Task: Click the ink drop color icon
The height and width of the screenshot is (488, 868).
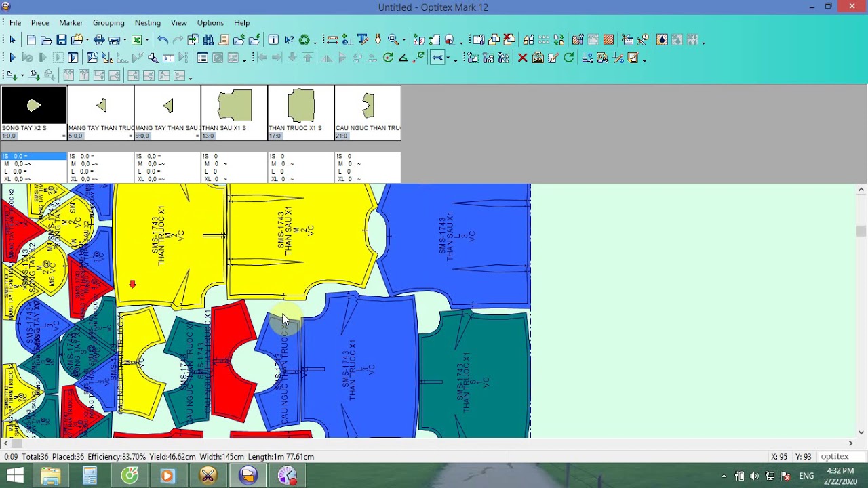Action: 662,40
